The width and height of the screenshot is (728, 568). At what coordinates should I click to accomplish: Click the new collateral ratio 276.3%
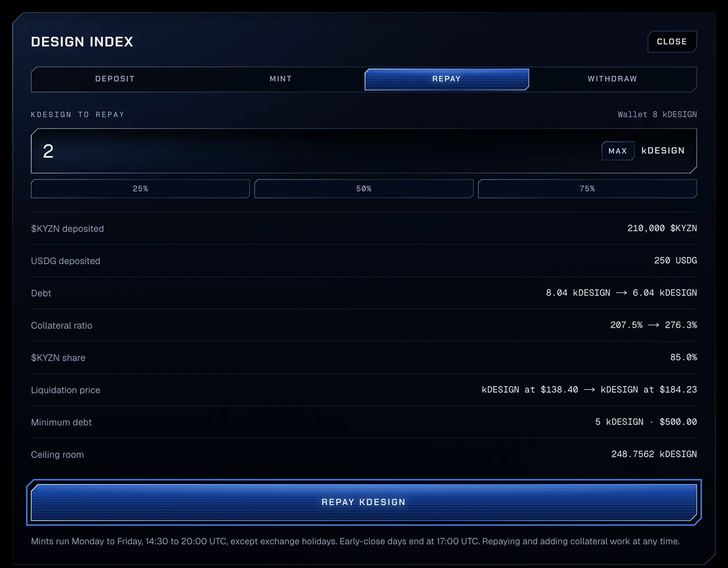click(x=681, y=325)
